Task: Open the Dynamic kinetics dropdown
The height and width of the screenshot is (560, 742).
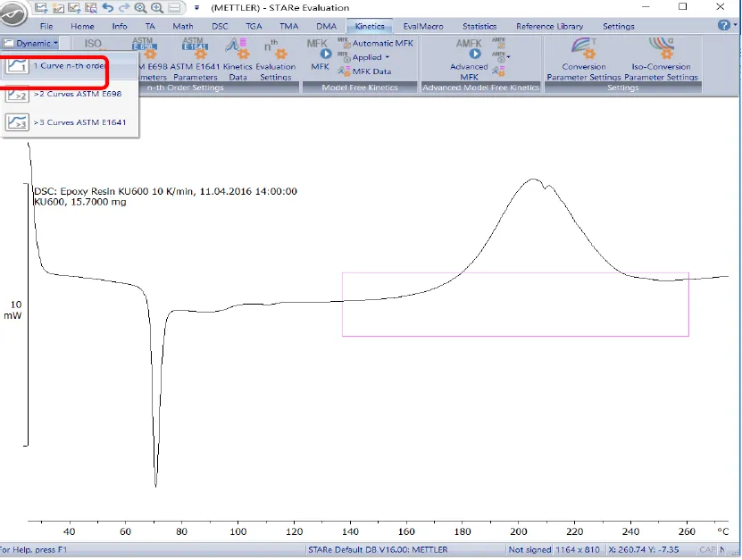Action: pyautogui.click(x=30, y=43)
